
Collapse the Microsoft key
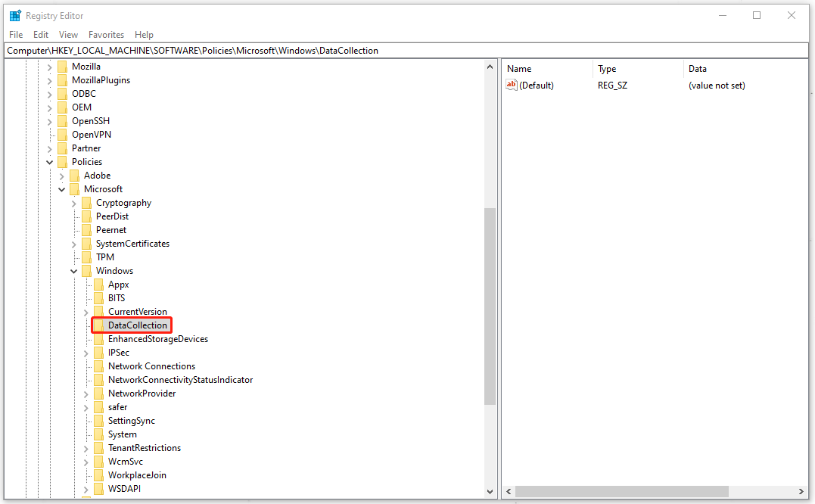[x=62, y=190]
